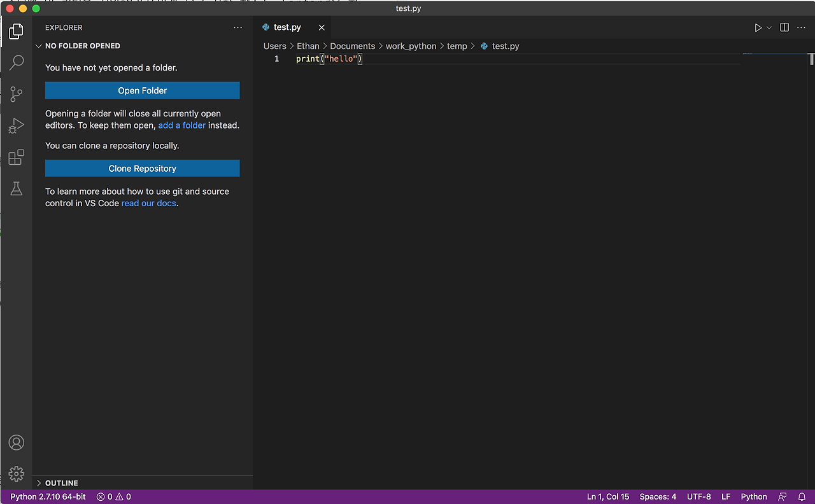Open the Extensions view
Image resolution: width=815 pixels, height=504 pixels.
[x=16, y=157]
